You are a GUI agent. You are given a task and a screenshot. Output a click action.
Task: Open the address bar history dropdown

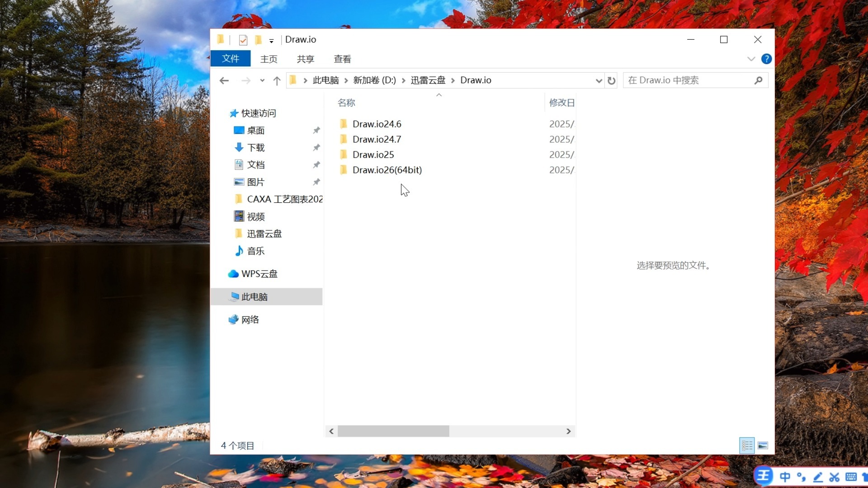[x=599, y=80]
